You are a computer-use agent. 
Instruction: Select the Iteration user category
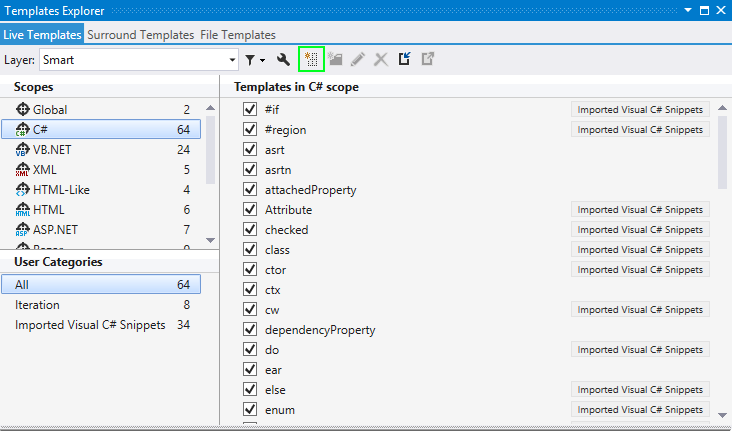point(37,305)
